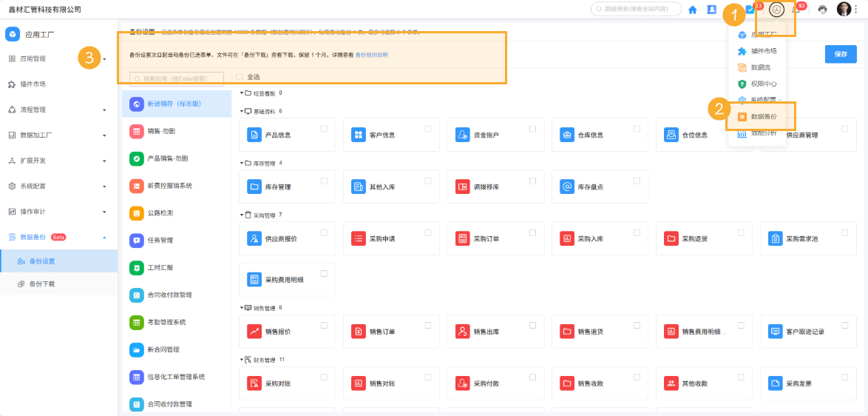This screenshot has height=416, width=868.
Task: Click the notification bell icon
Action: point(796,10)
